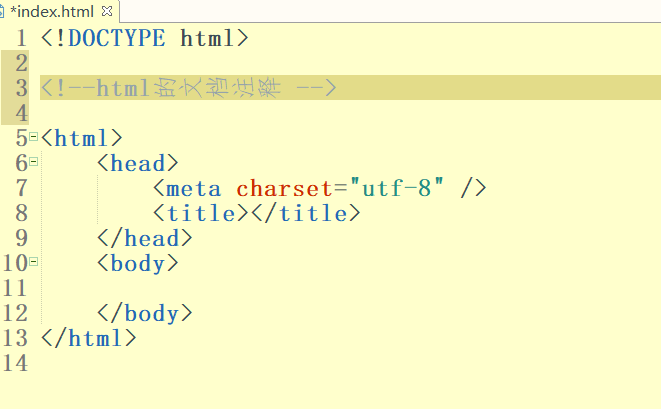Viewport: 661px width, 409px height.
Task: Close the index.html editor tab
Action: [x=107, y=11]
